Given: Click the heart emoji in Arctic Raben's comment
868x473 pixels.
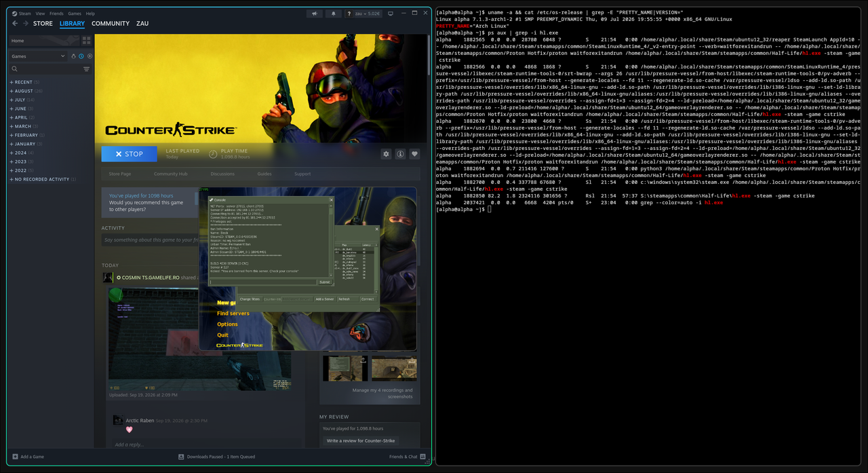Looking at the screenshot, I should [x=130, y=430].
